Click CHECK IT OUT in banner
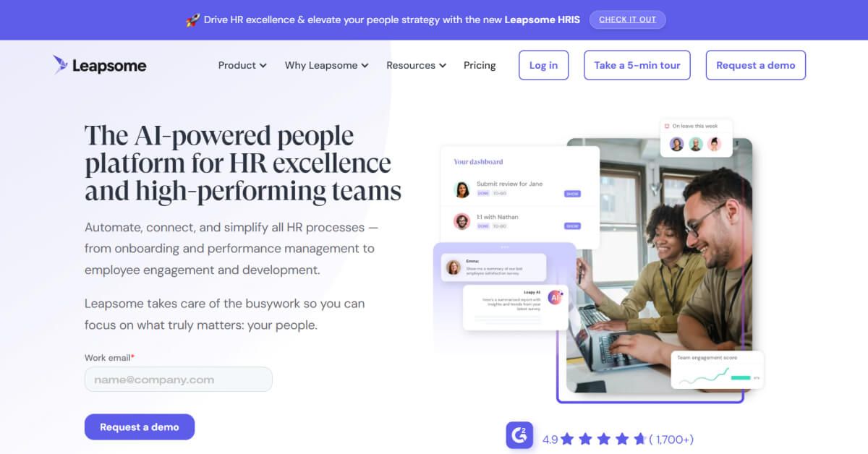Viewport: 868px width, 454px height. coord(628,20)
